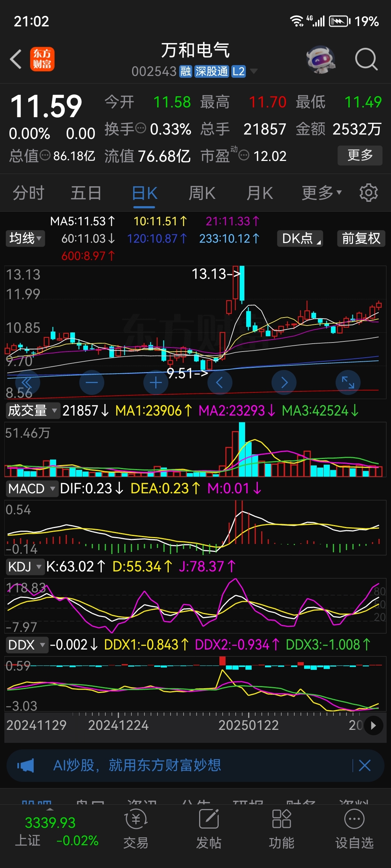Viewport: 391px width, 868px height.
Task: Tap the 9.51 low marker on chart
Action: (x=187, y=373)
